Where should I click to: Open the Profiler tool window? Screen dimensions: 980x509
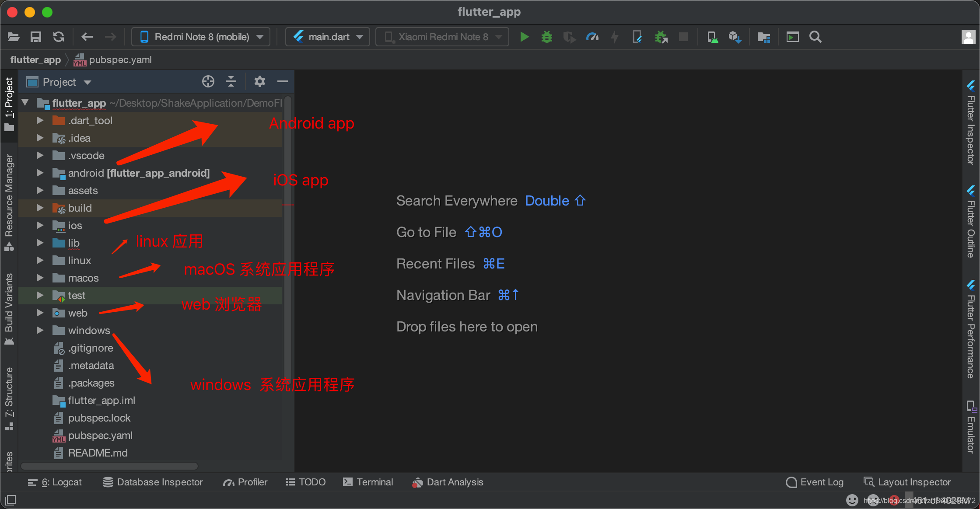point(245,482)
